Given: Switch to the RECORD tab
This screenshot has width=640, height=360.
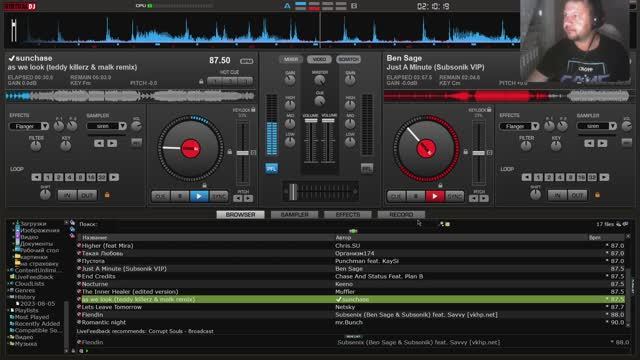Looking at the screenshot, I should 401,214.
